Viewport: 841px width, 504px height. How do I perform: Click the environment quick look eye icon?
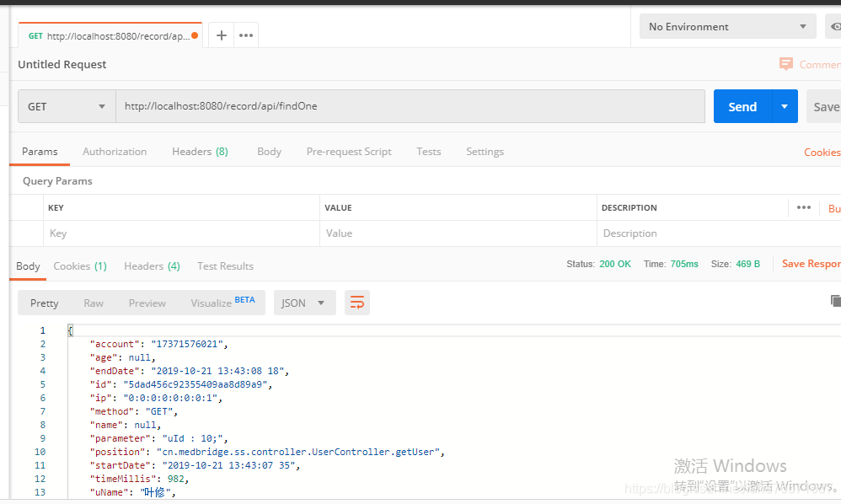click(x=834, y=26)
